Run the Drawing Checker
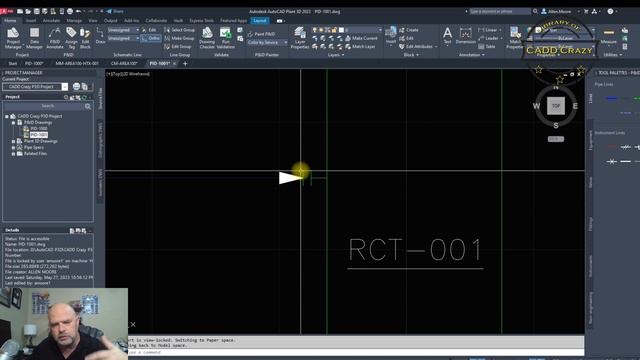This screenshot has height=360, width=640. [x=207, y=38]
